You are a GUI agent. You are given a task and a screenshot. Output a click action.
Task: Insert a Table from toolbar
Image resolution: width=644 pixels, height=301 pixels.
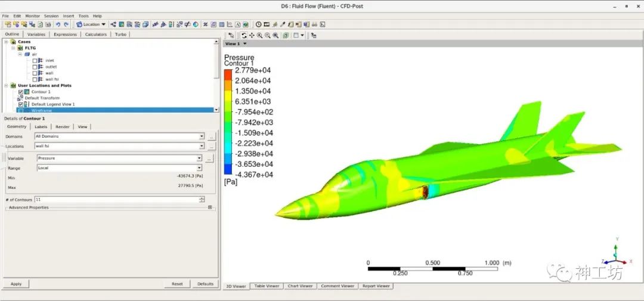click(x=222, y=24)
